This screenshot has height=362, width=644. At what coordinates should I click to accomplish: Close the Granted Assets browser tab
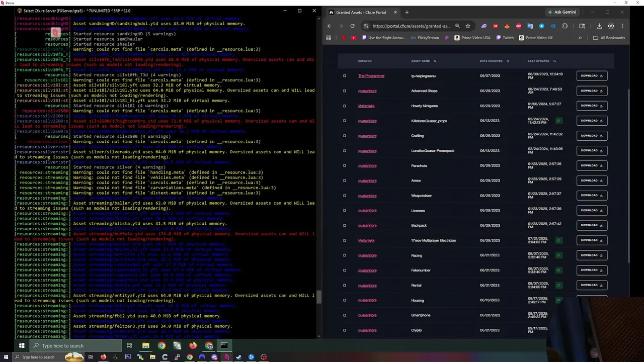pos(395,12)
